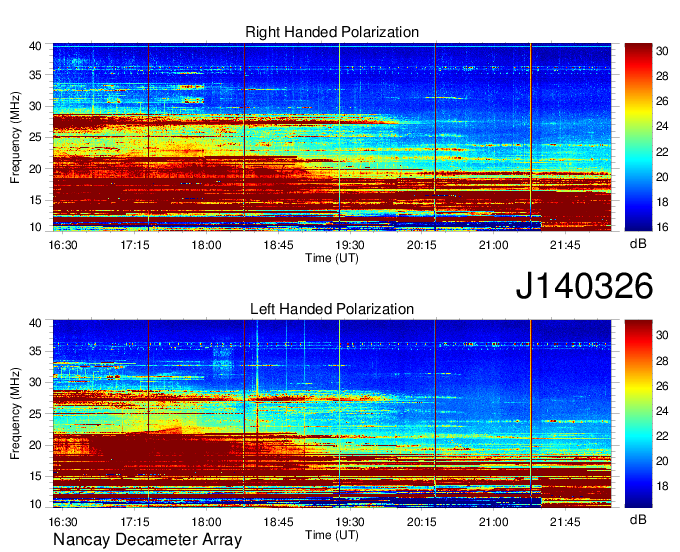The image size is (680, 552).
Task: Click the "21:00" time tick on bottom plot
Action: click(x=494, y=522)
